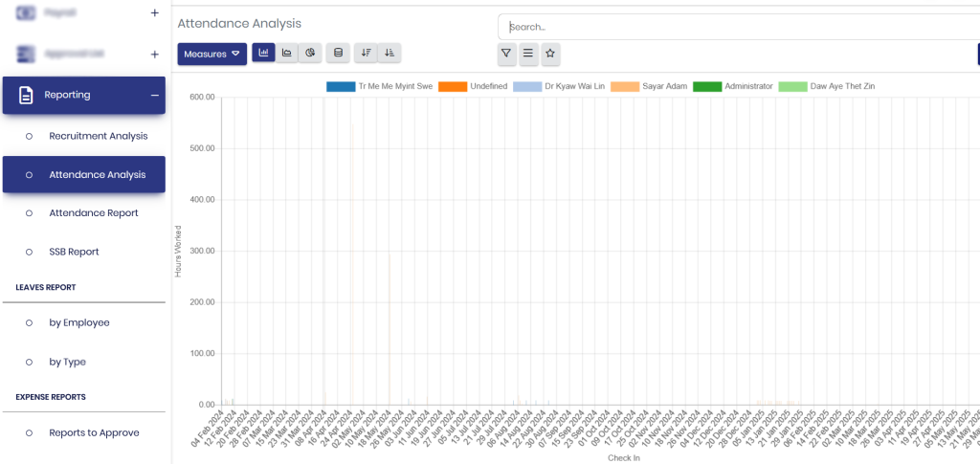This screenshot has width=980, height=464.
Task: Click the Hours Worked axis label
Action: (178, 251)
